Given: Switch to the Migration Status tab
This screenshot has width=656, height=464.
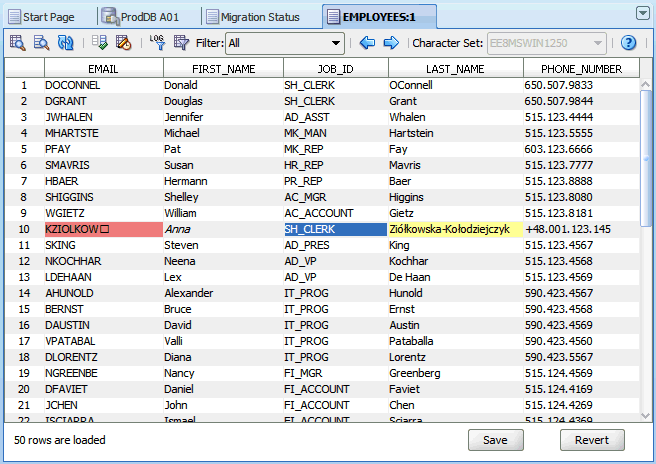Looking at the screenshot, I should pyautogui.click(x=264, y=16).
